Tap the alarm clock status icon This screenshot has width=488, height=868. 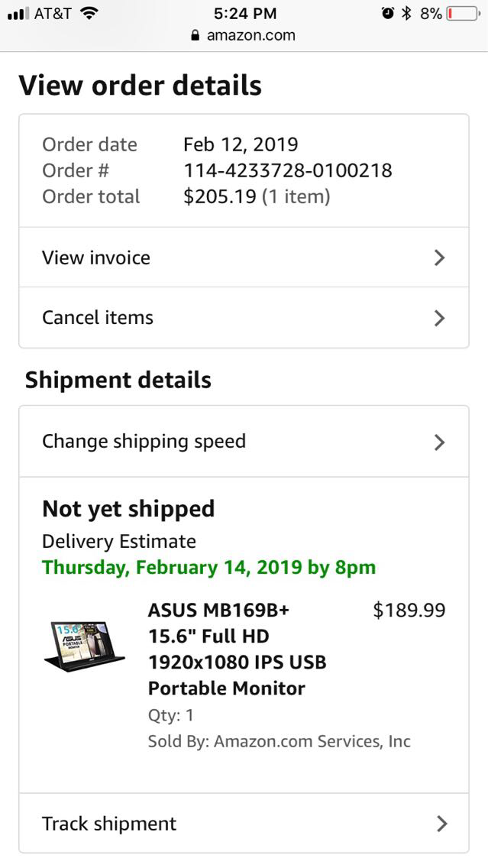[388, 13]
